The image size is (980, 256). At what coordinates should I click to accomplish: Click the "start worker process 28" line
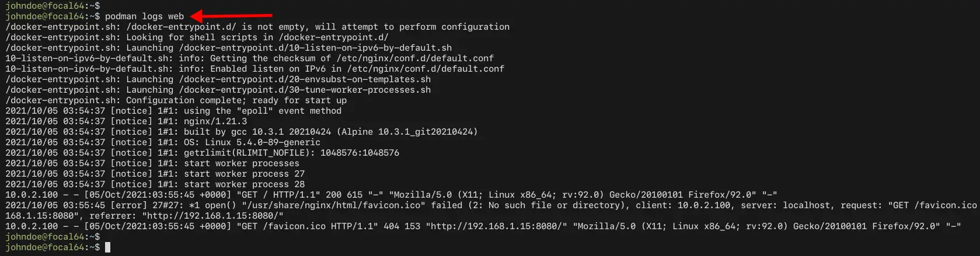pos(245,184)
